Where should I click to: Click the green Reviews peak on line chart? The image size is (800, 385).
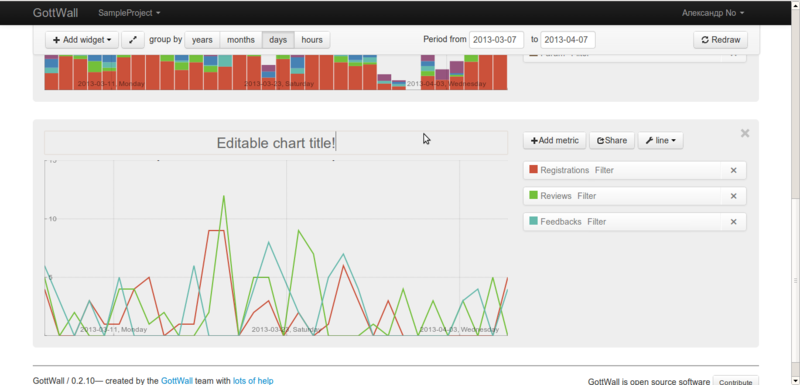[x=223, y=196]
